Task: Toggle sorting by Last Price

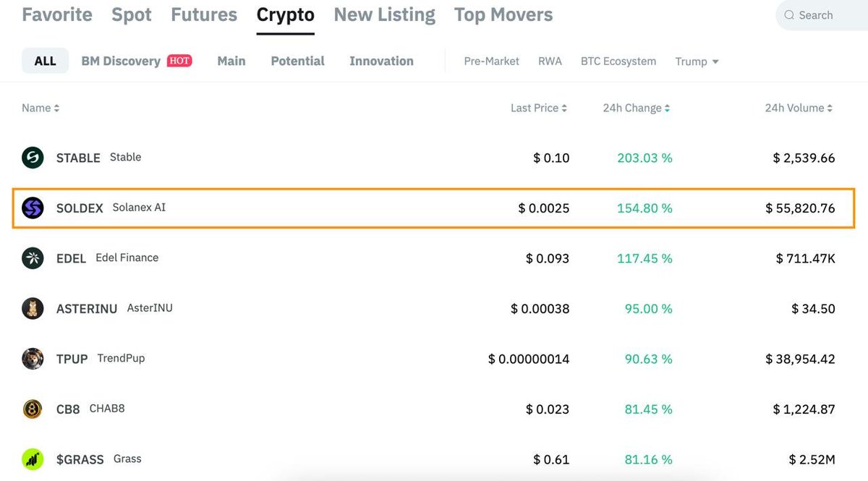Action: (x=539, y=107)
